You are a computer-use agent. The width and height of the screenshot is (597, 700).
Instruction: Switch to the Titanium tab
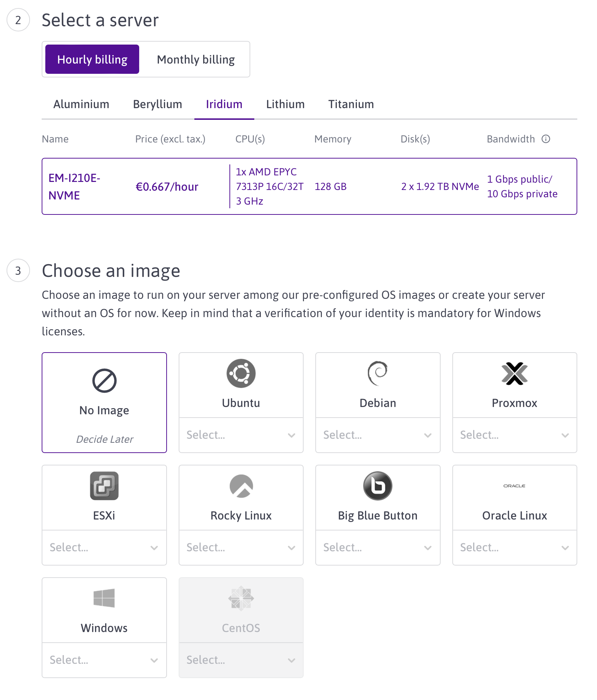pyautogui.click(x=350, y=104)
